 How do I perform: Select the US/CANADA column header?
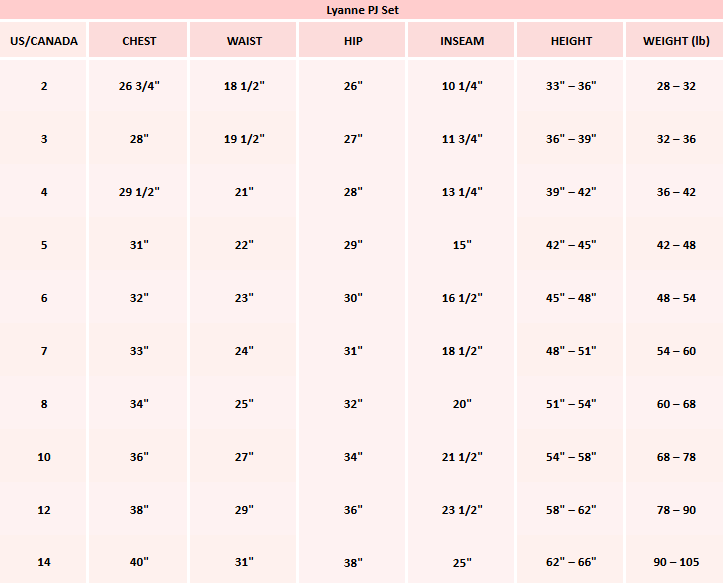[44, 41]
